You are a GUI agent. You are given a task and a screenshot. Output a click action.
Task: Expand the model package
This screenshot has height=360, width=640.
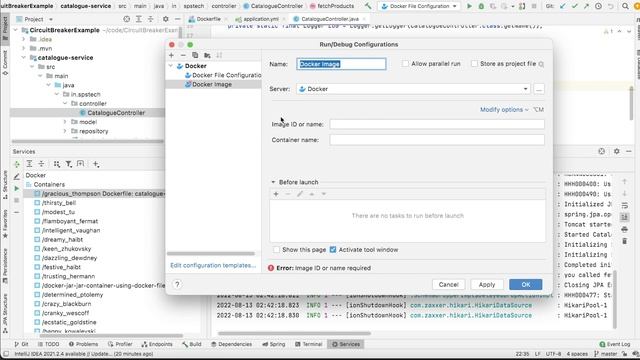65,122
